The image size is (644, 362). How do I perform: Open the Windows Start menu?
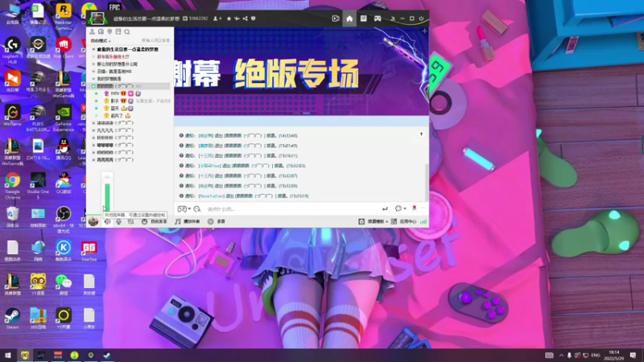click(x=7, y=355)
